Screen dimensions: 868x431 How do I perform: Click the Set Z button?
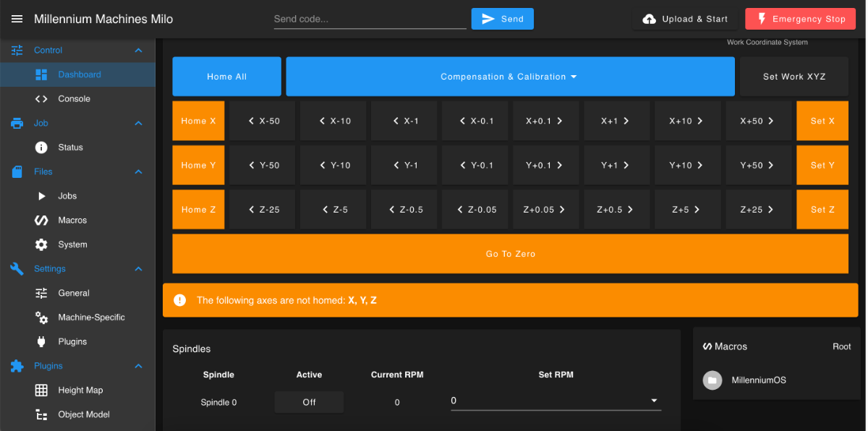click(x=822, y=210)
